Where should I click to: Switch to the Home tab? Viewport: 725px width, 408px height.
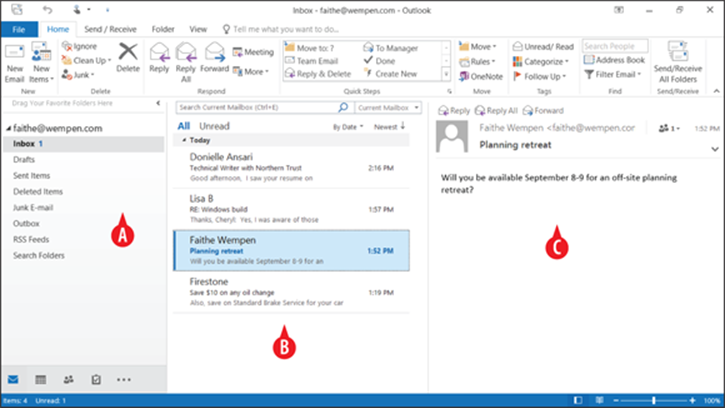click(58, 29)
